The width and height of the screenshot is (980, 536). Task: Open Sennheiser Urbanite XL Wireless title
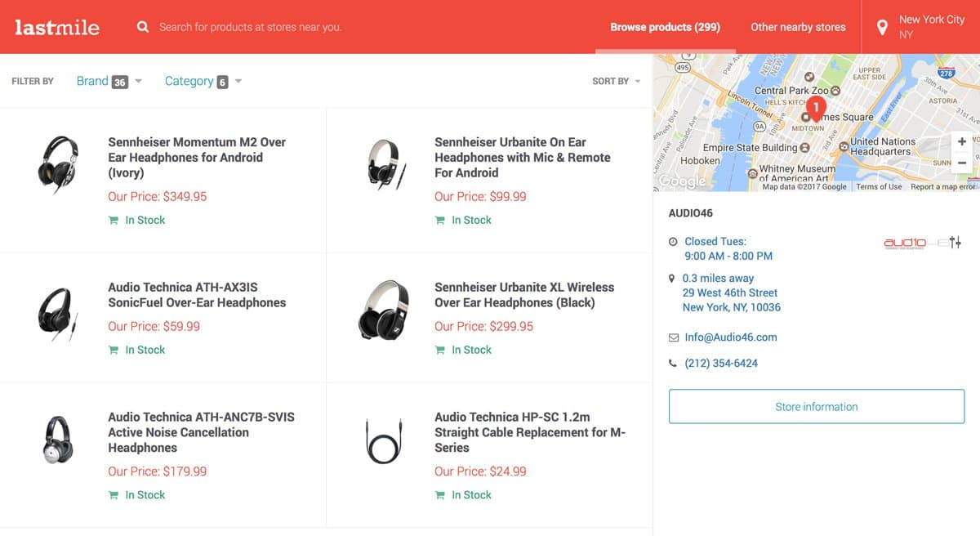point(524,295)
